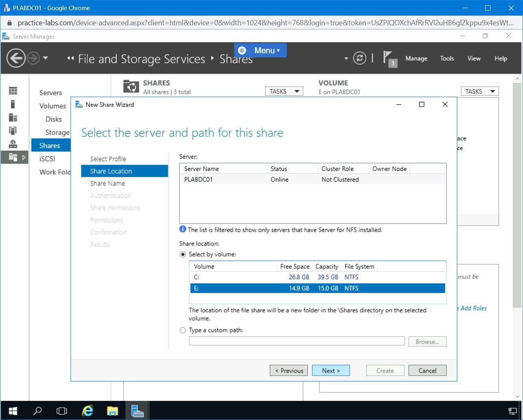Go to Disks in navigation pane

coord(54,119)
